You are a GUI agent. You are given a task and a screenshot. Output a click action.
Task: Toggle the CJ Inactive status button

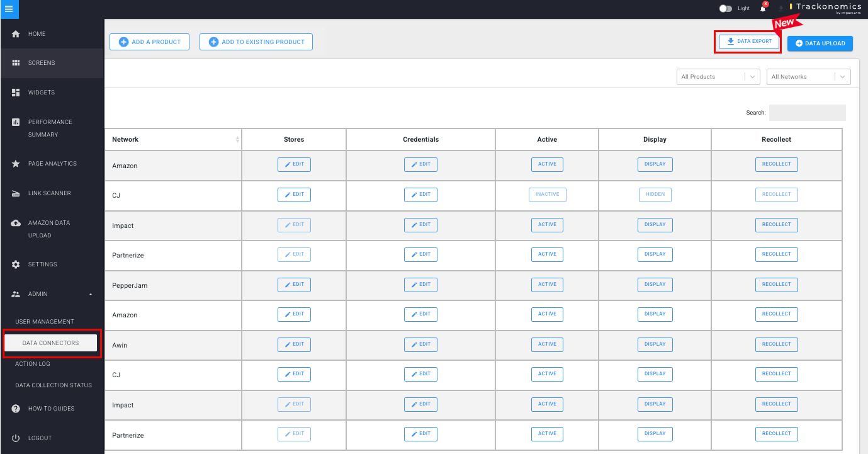547,195
